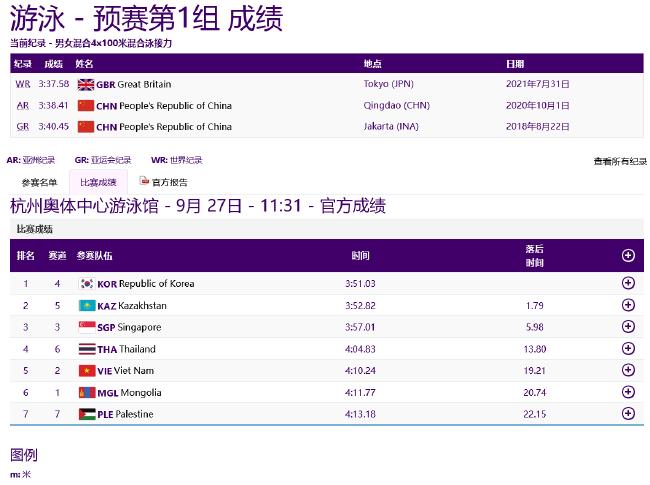Open KAZ Kazakhstan team link
The height and width of the screenshot is (485, 650).
tap(132, 306)
